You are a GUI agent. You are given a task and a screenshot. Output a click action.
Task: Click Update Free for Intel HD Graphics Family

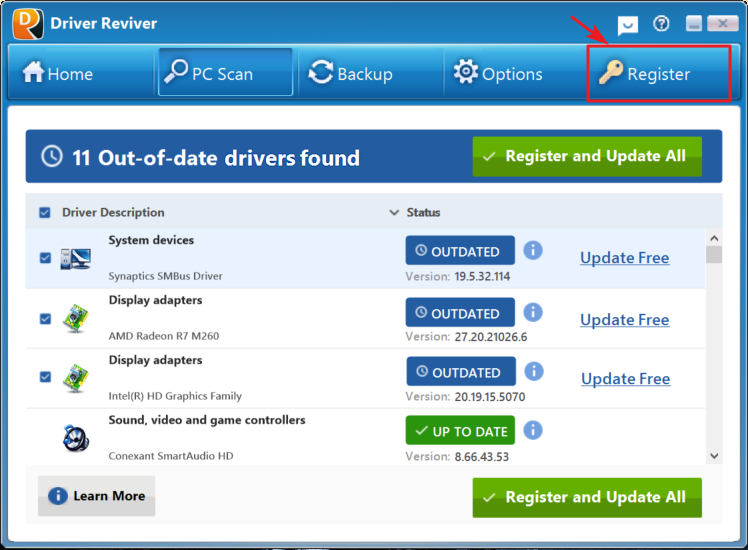click(x=625, y=379)
